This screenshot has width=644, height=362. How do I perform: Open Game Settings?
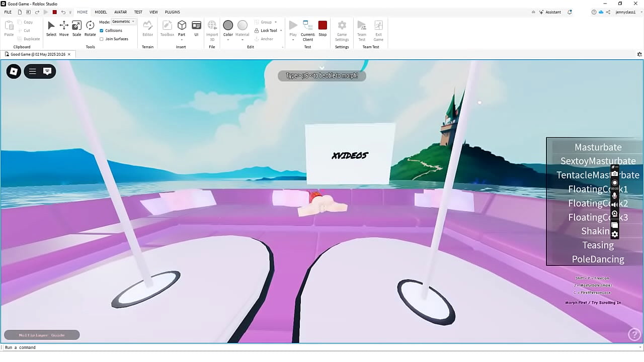point(342,28)
